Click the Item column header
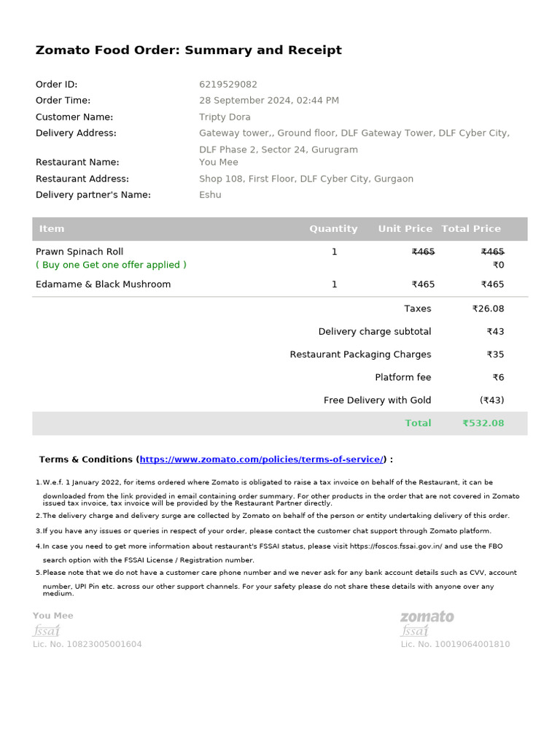560x747 pixels. click(52, 229)
